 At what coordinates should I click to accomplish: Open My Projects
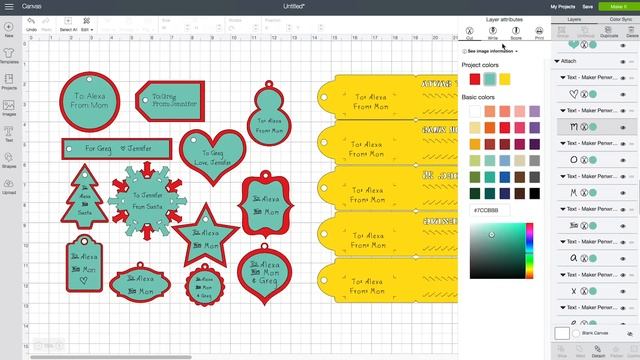(562, 7)
